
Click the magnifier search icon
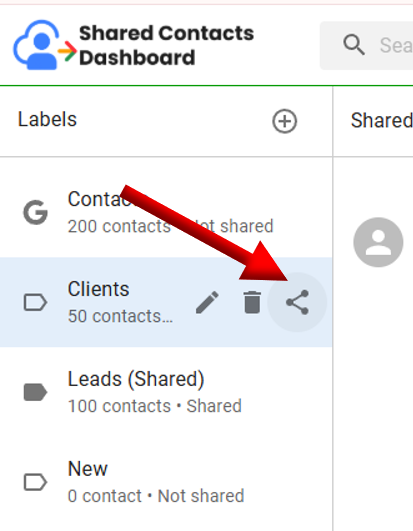click(x=354, y=45)
